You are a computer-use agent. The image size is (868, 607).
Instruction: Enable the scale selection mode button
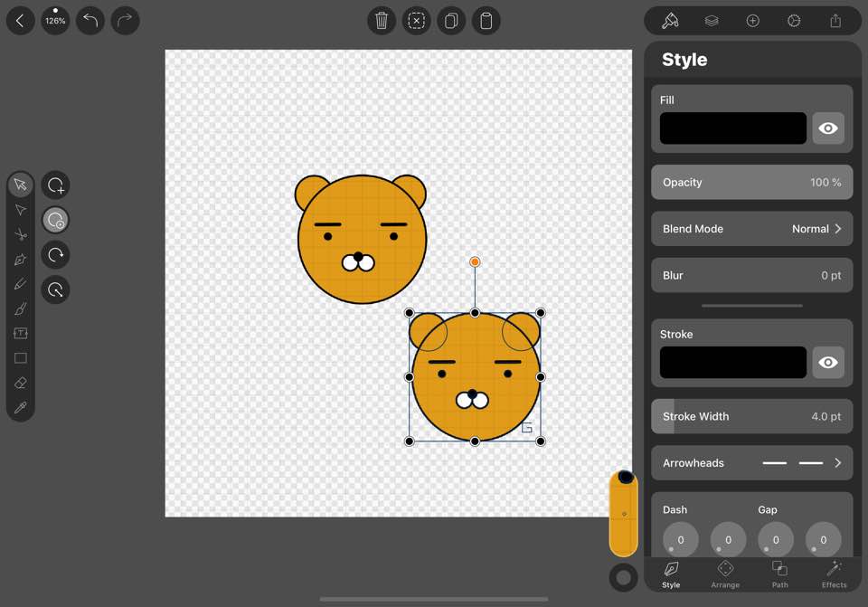[x=55, y=289]
